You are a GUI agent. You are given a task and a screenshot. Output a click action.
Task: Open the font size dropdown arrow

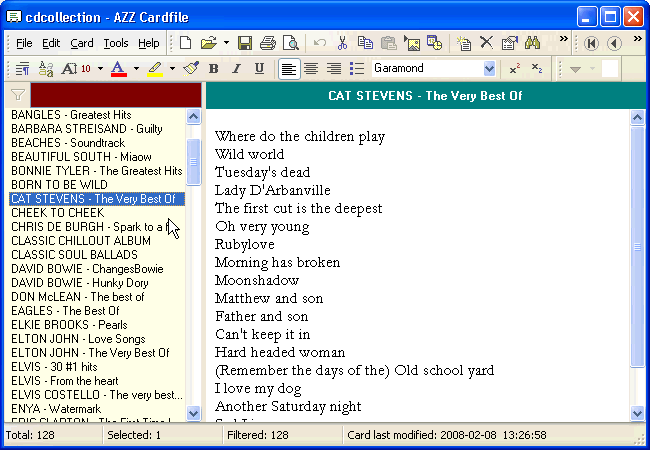point(100,69)
